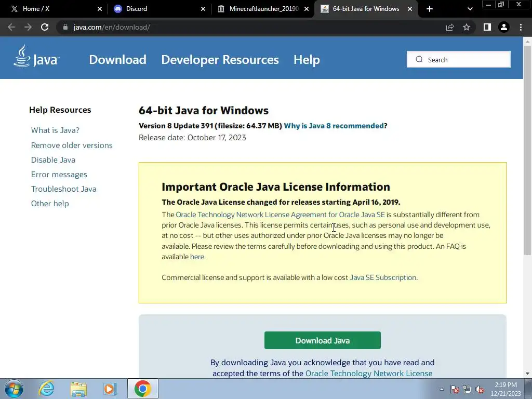This screenshot has height=399, width=532.
Task: Go back with browser back arrow
Action: coord(11,27)
